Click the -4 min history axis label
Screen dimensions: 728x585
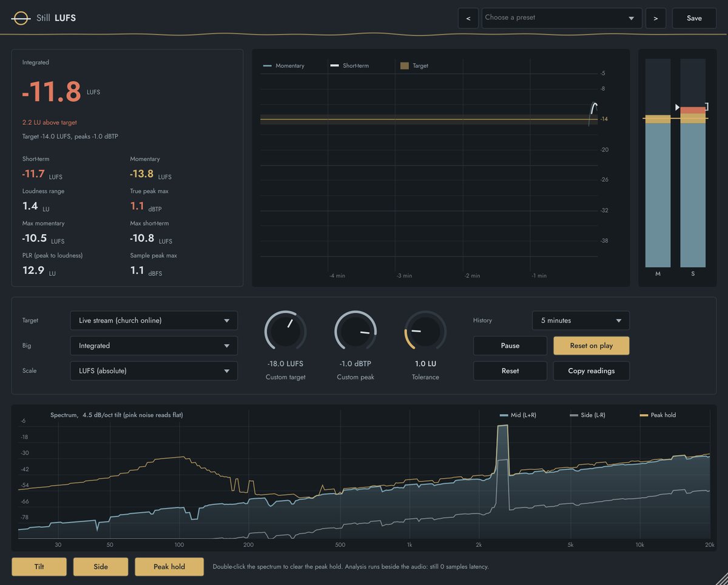point(337,276)
